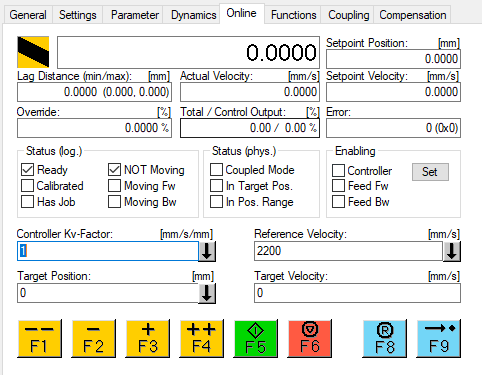Image resolution: width=482 pixels, height=375 pixels.
Task: Toggle the Moving Bw checkbox
Action: (114, 202)
